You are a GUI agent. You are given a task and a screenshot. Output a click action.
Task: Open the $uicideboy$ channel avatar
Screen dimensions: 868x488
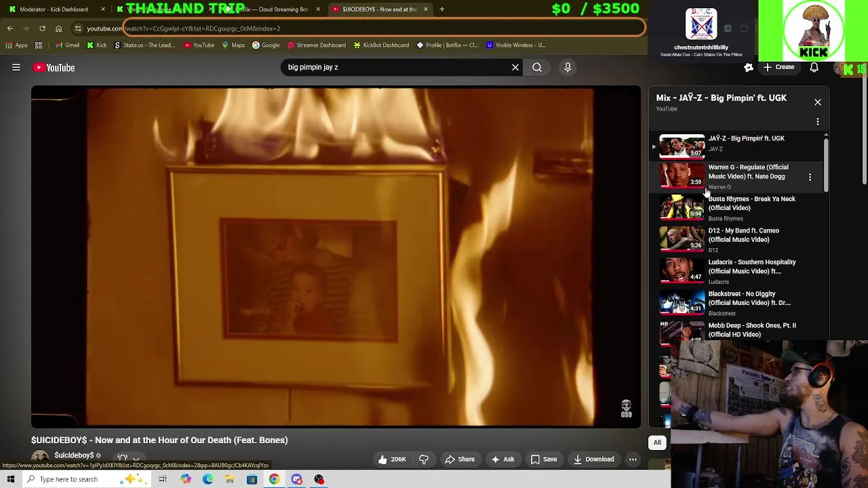[40, 457]
